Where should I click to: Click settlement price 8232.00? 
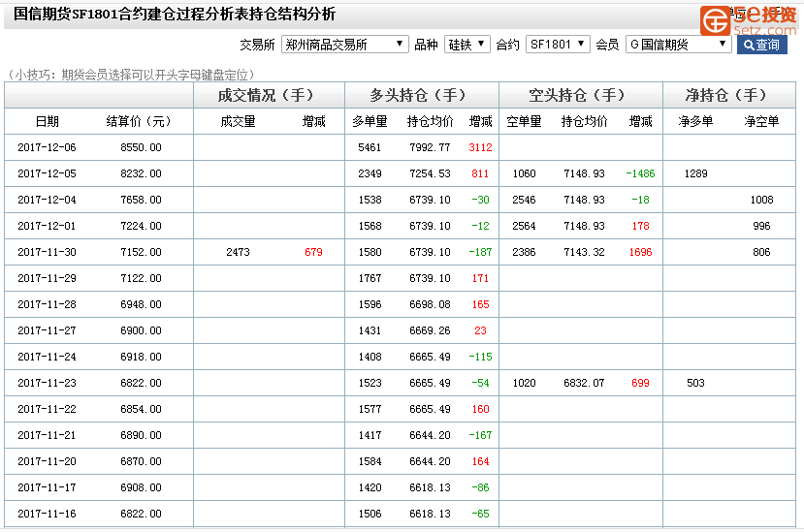click(141, 173)
